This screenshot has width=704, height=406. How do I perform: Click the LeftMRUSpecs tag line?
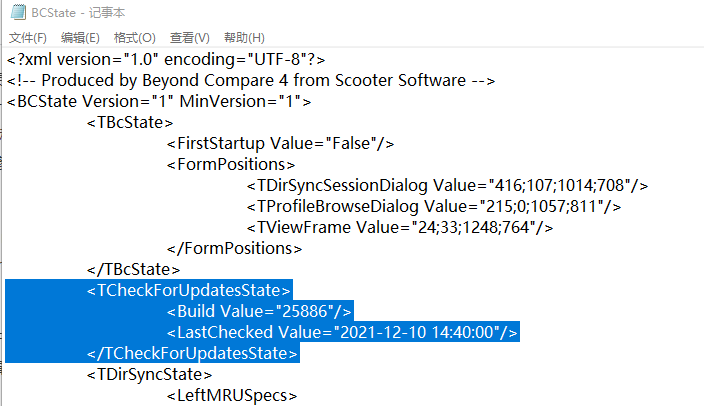[232, 396]
